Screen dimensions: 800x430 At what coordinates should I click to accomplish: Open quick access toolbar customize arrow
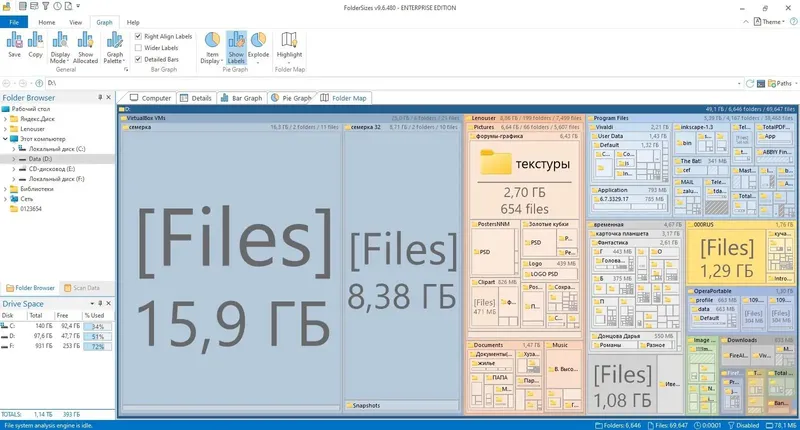pyautogui.click(x=78, y=6)
